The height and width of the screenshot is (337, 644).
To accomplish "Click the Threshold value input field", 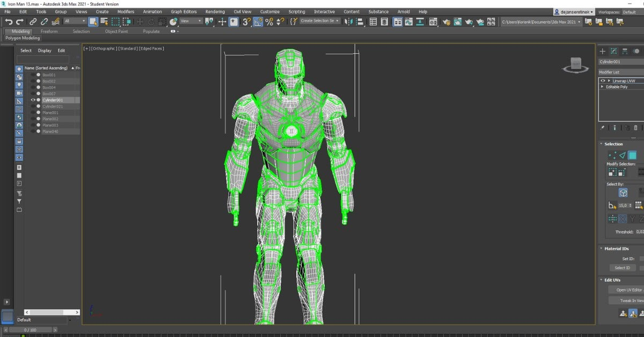I will (x=640, y=232).
